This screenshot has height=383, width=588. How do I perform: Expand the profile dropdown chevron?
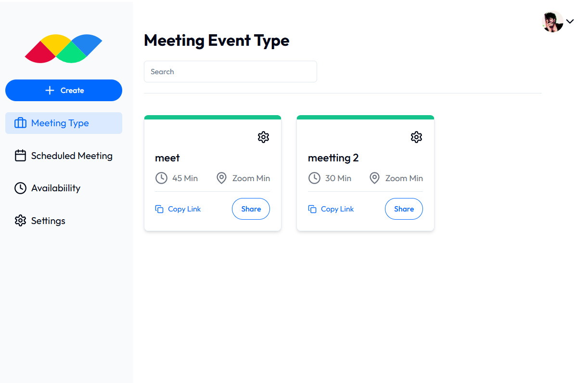pyautogui.click(x=570, y=21)
